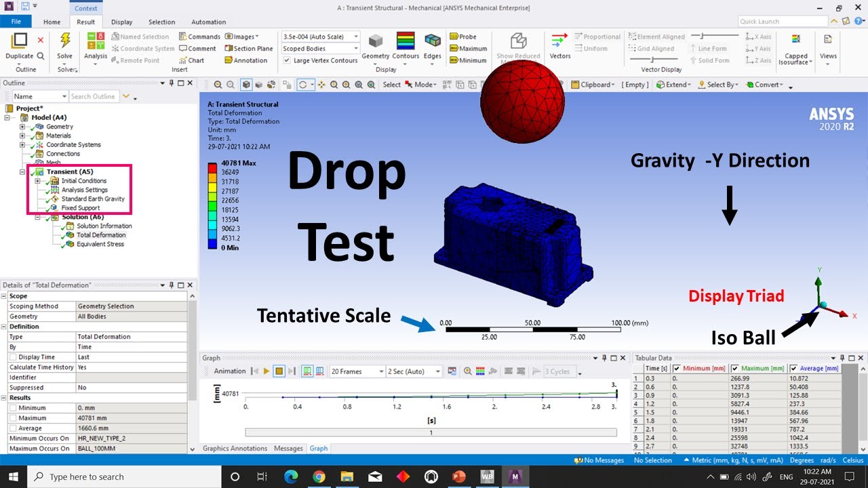
Task: Switch to the Graphics Annotations tab
Action: tap(235, 448)
